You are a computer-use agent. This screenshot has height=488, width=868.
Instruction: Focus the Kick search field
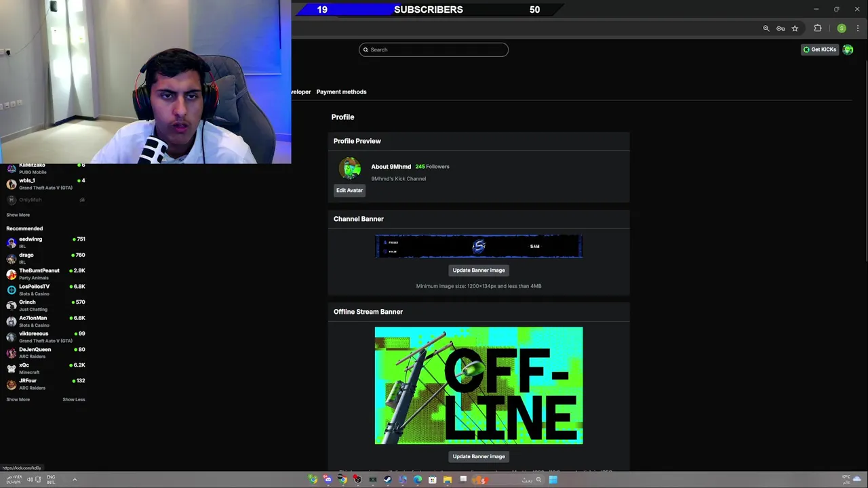click(433, 49)
